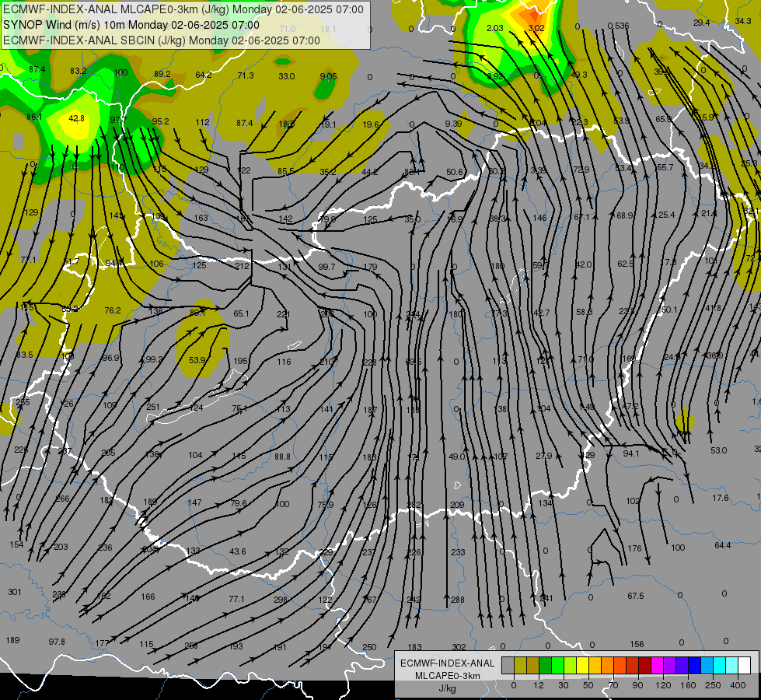The width and height of the screenshot is (761, 700).
Task: Click the map value 156
Action: 637,644
